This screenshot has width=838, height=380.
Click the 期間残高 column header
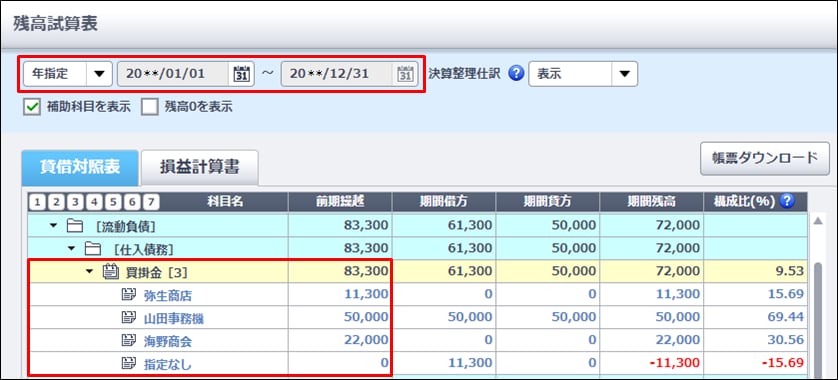tap(651, 201)
